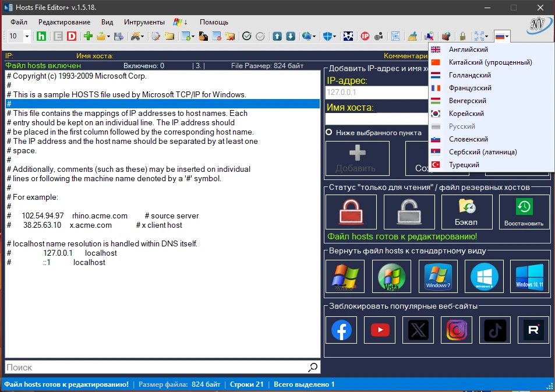Click the green H hosts toolbar icon

41,36
